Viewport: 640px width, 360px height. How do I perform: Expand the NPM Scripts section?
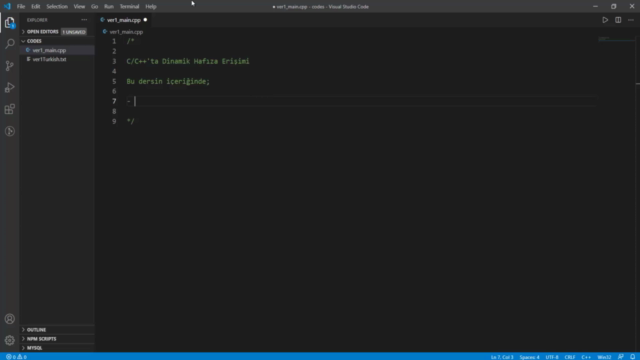click(x=57, y=339)
